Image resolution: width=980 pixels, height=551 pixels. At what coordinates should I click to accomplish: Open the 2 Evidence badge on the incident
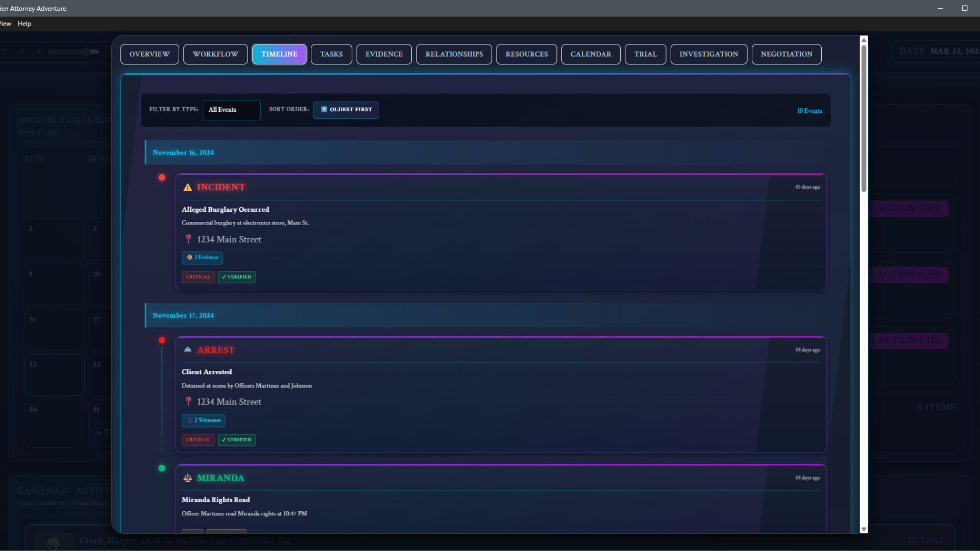(x=202, y=258)
